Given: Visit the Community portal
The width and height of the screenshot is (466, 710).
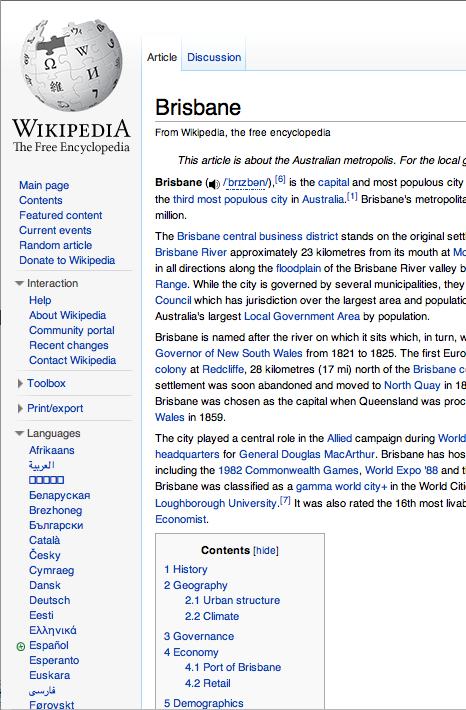Looking at the screenshot, I should (x=72, y=330).
